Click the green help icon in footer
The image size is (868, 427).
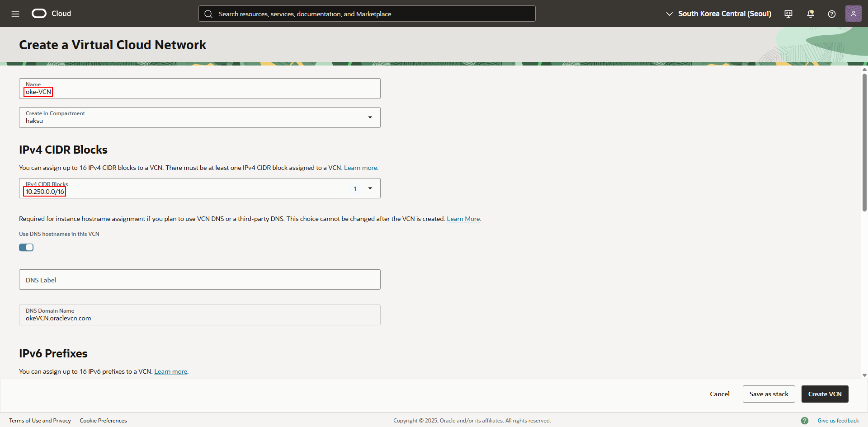point(805,421)
